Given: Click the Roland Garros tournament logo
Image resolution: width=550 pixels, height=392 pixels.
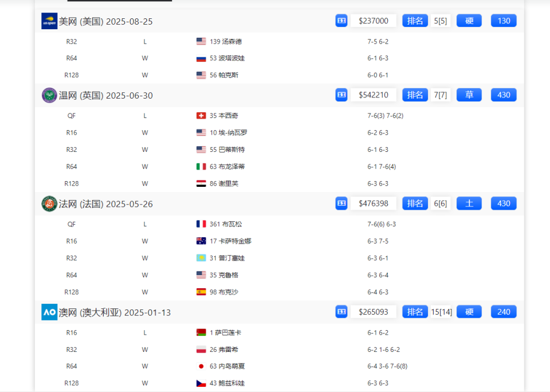Looking at the screenshot, I should point(49,203).
